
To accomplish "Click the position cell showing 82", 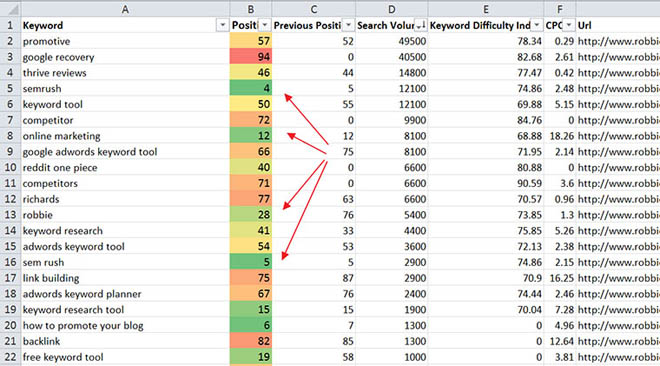I will tap(250, 341).
